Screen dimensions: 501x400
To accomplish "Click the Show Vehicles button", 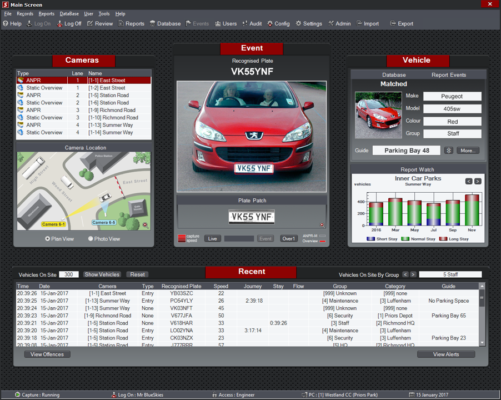I will tap(102, 274).
